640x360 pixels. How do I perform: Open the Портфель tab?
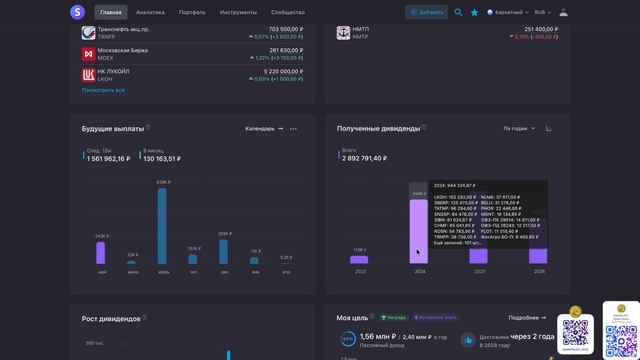point(192,12)
